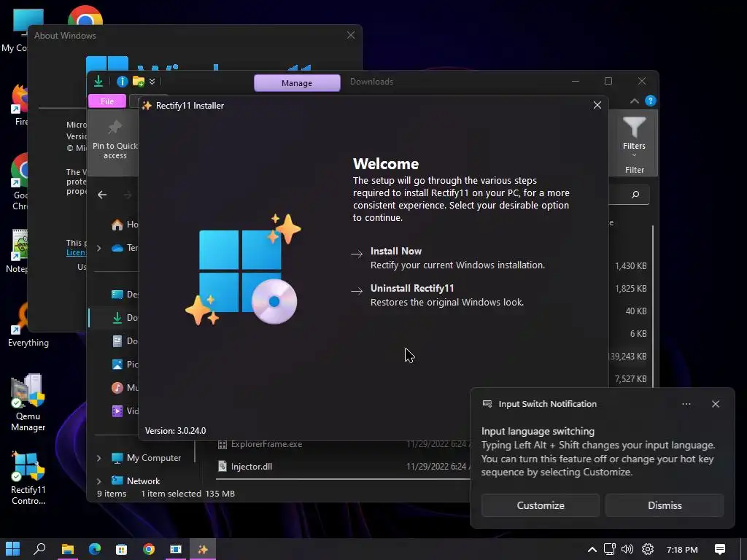Open network status tray icon
The width and height of the screenshot is (747, 560).
pyautogui.click(x=609, y=550)
